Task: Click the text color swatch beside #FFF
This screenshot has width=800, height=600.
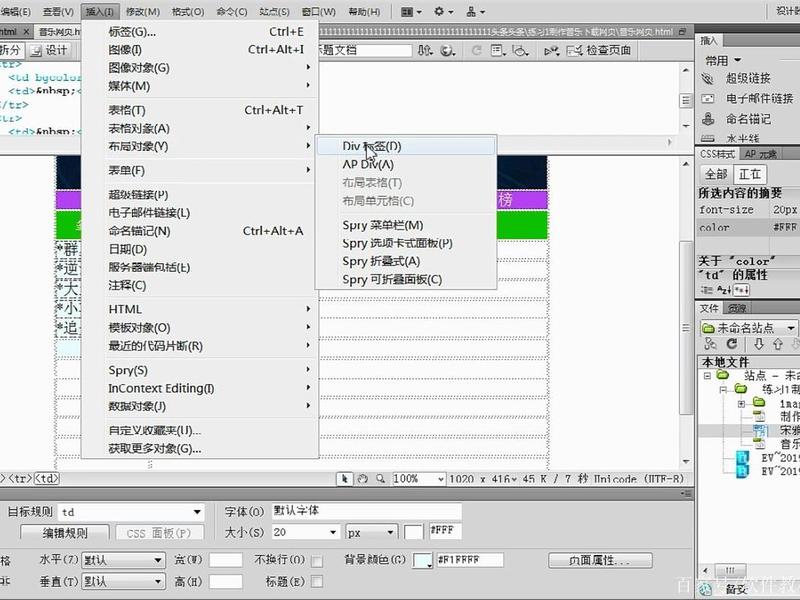Action: 413,532
